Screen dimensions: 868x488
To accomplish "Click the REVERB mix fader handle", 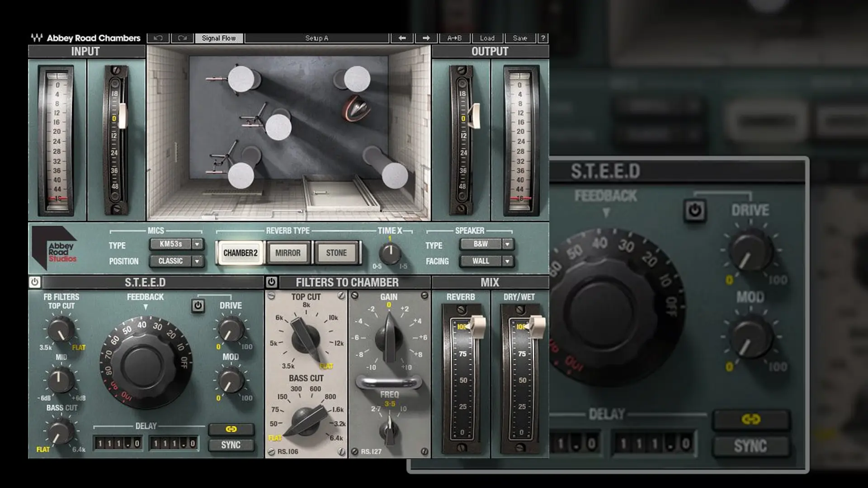I will coord(476,327).
